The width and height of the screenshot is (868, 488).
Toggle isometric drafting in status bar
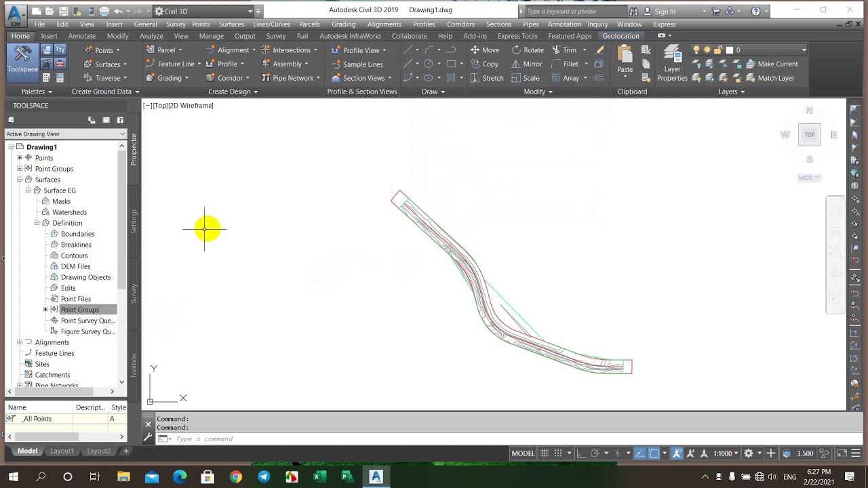(616, 453)
